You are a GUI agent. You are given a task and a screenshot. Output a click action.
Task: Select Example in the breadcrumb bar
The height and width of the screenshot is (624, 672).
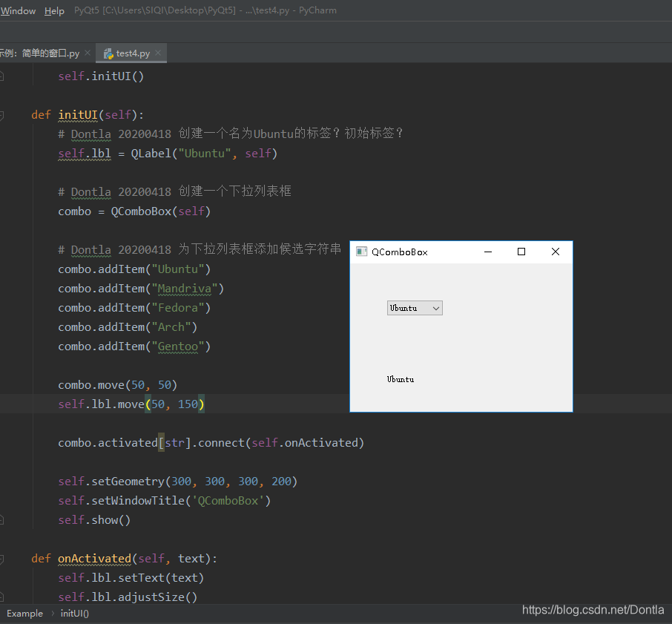tap(25, 614)
